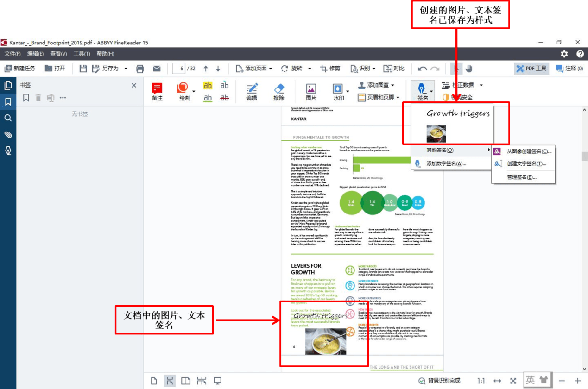Screen dimensions: 588x389
Task: Open the 编辑 edit tool
Action: [x=252, y=92]
